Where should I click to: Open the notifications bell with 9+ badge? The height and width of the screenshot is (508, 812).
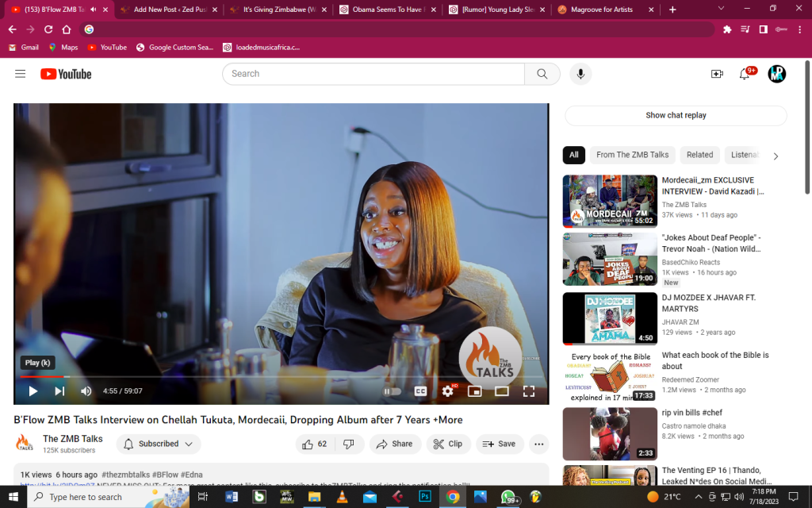(745, 74)
